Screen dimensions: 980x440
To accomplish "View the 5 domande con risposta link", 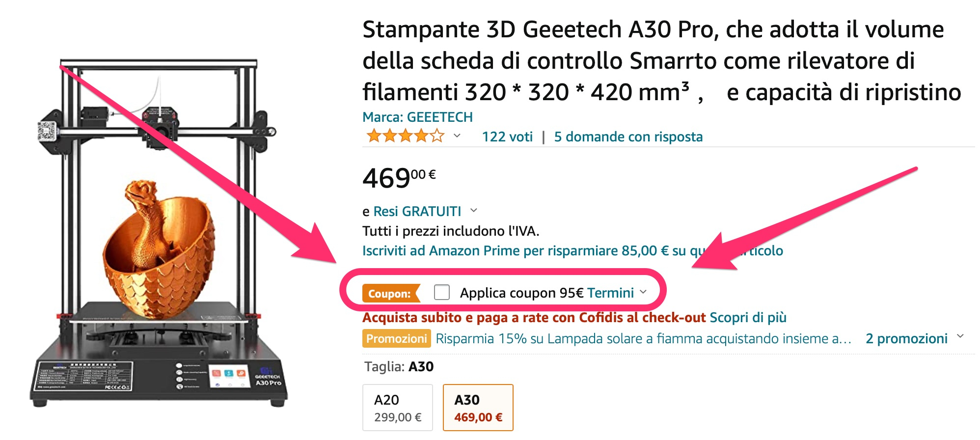I will tap(628, 137).
